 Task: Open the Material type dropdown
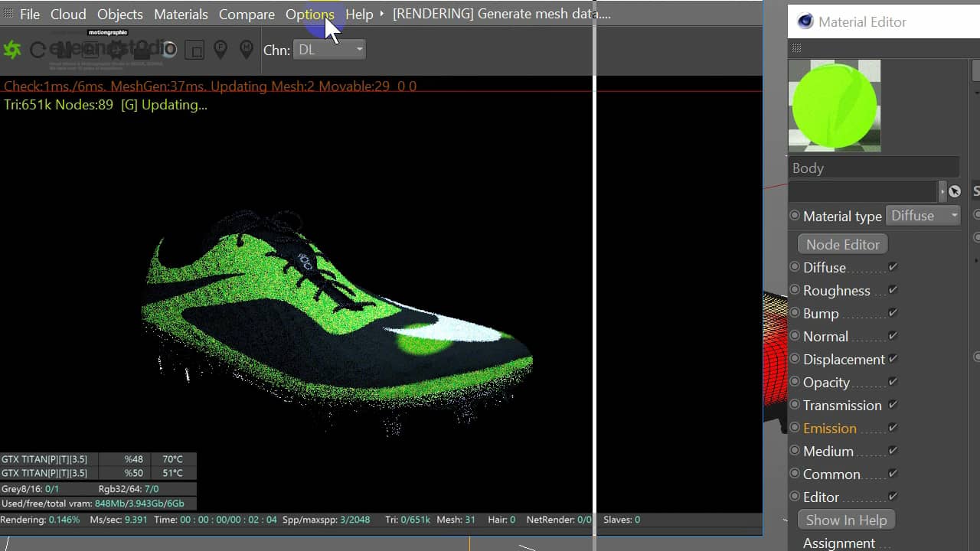tap(923, 216)
